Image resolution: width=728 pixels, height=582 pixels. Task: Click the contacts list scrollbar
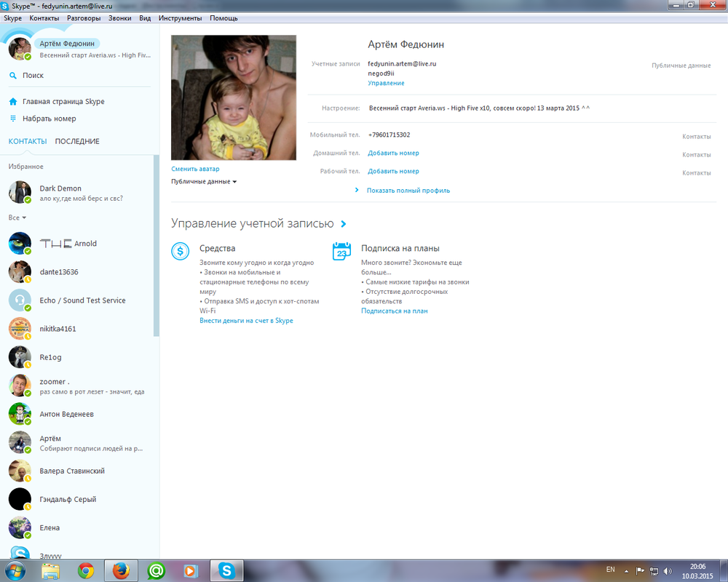[x=156, y=247]
